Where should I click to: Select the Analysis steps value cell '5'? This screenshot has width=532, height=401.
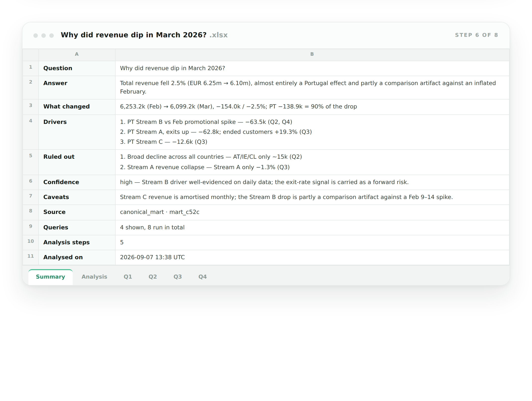tap(312, 243)
